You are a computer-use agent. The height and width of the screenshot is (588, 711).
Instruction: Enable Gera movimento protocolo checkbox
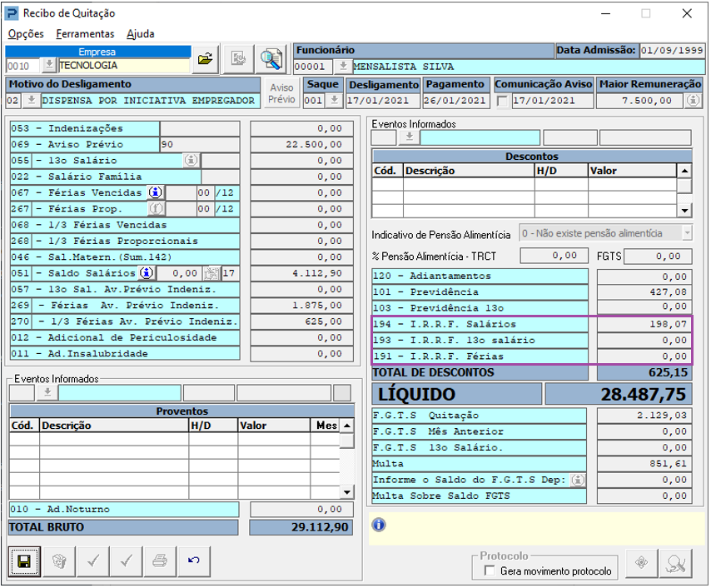pos(490,571)
